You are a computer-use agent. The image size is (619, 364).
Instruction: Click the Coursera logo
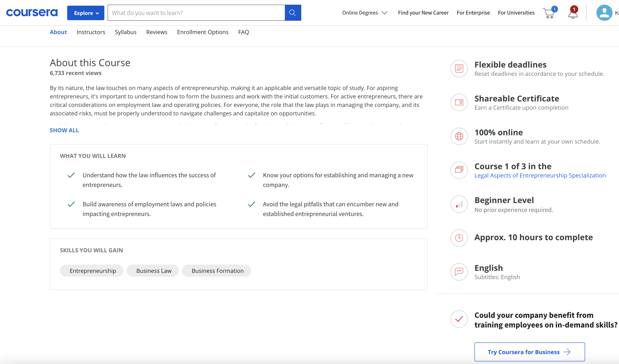(32, 13)
